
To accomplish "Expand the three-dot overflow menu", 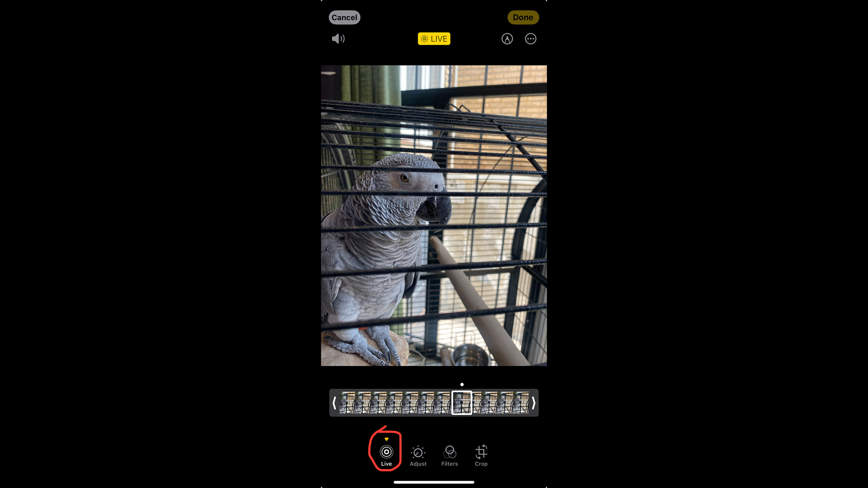I will click(x=531, y=39).
